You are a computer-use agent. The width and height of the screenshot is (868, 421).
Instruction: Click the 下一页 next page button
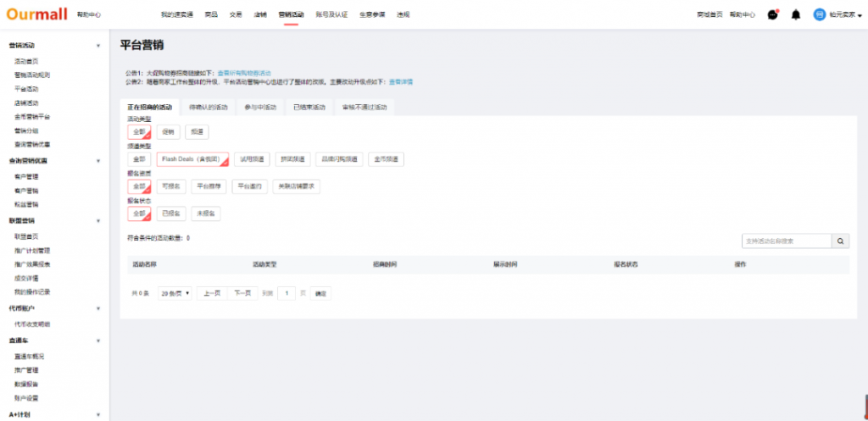tap(242, 293)
